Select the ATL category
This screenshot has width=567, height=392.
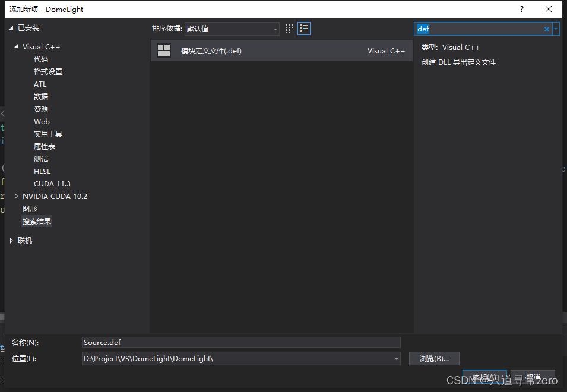[x=40, y=84]
